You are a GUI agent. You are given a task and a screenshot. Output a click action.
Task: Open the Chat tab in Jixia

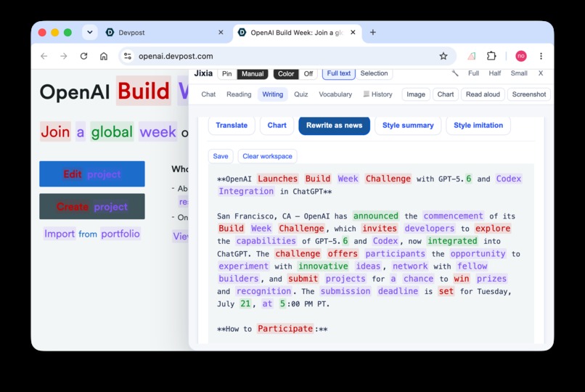click(x=208, y=94)
